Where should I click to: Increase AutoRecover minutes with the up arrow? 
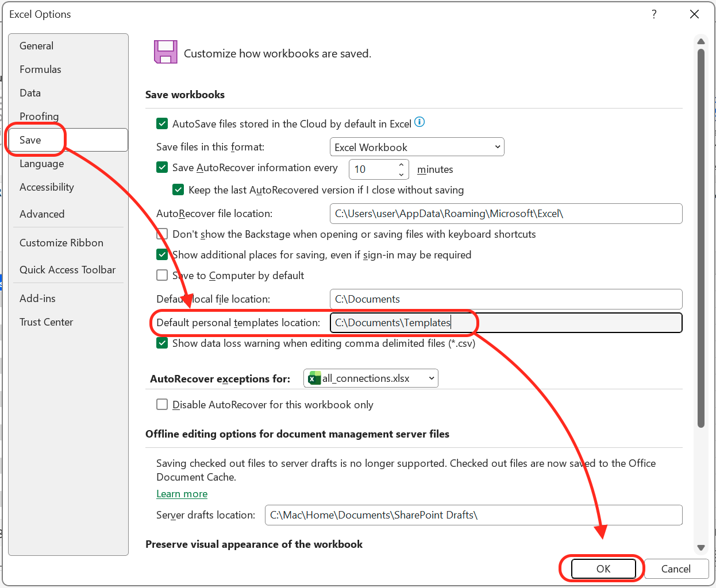pos(401,165)
